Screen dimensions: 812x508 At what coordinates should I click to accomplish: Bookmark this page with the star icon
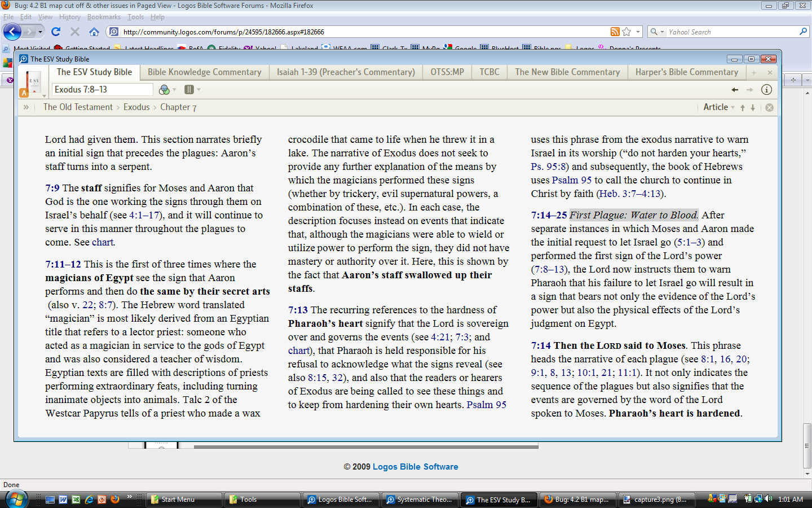pyautogui.click(x=626, y=32)
